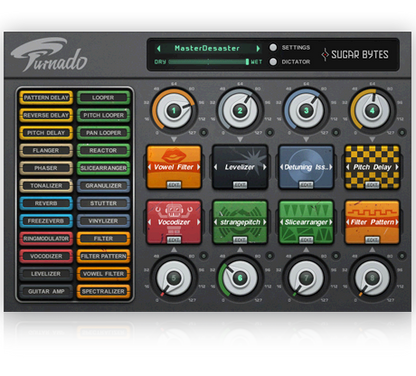This screenshot has height=376, width=416.
Task: Click knob number 5
Action: pos(174,278)
